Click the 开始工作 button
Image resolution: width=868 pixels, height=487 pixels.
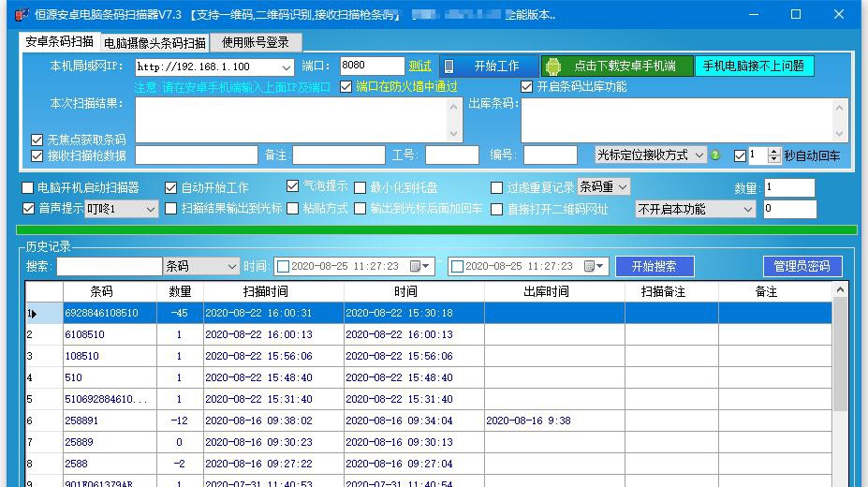click(490, 66)
